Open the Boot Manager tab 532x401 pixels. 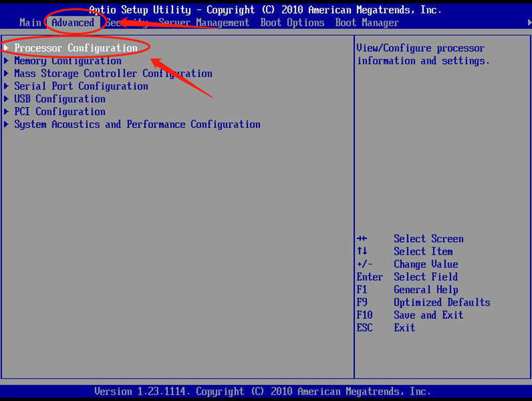(x=367, y=22)
